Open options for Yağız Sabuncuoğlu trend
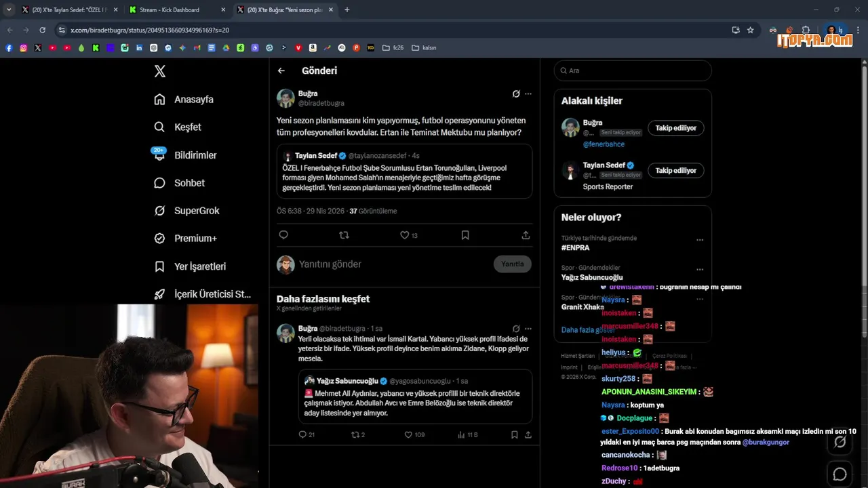 (x=700, y=270)
